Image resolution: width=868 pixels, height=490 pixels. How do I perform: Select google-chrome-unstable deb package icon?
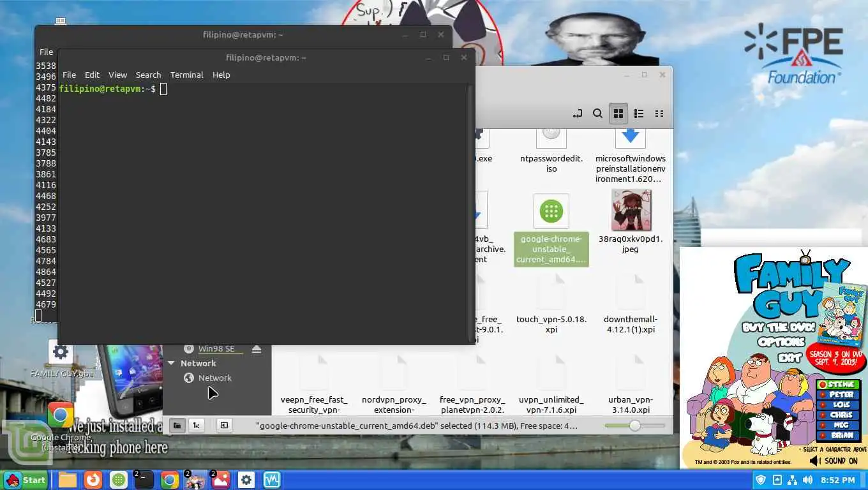click(551, 211)
